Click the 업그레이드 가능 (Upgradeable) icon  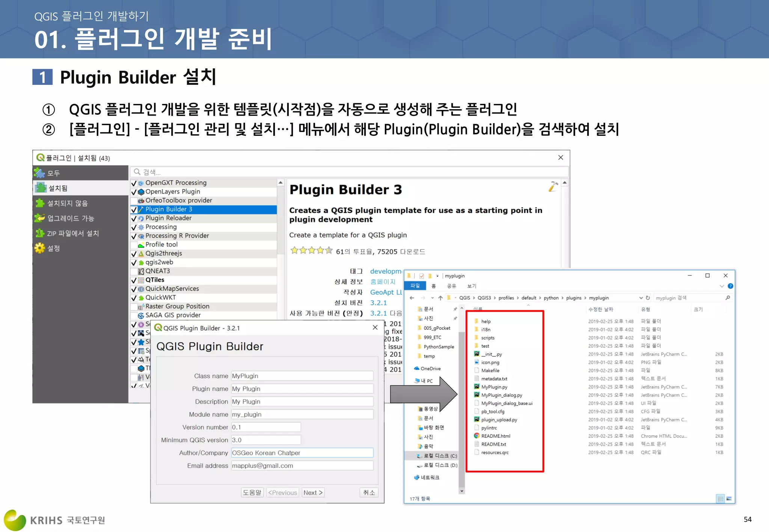[x=39, y=218]
